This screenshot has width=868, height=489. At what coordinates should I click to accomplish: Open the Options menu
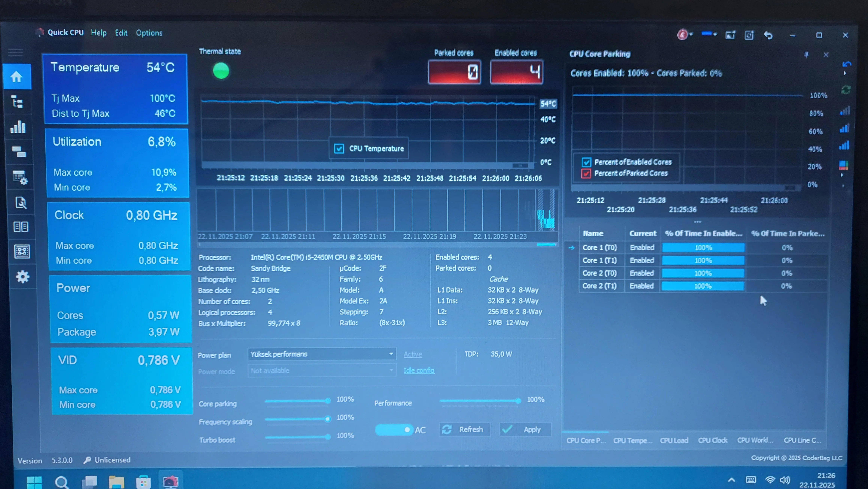(149, 33)
